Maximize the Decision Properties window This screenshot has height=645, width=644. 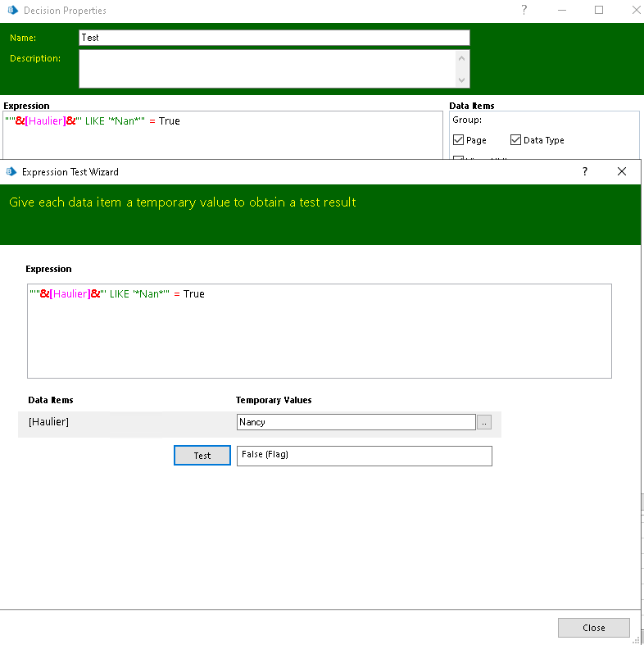point(599,11)
